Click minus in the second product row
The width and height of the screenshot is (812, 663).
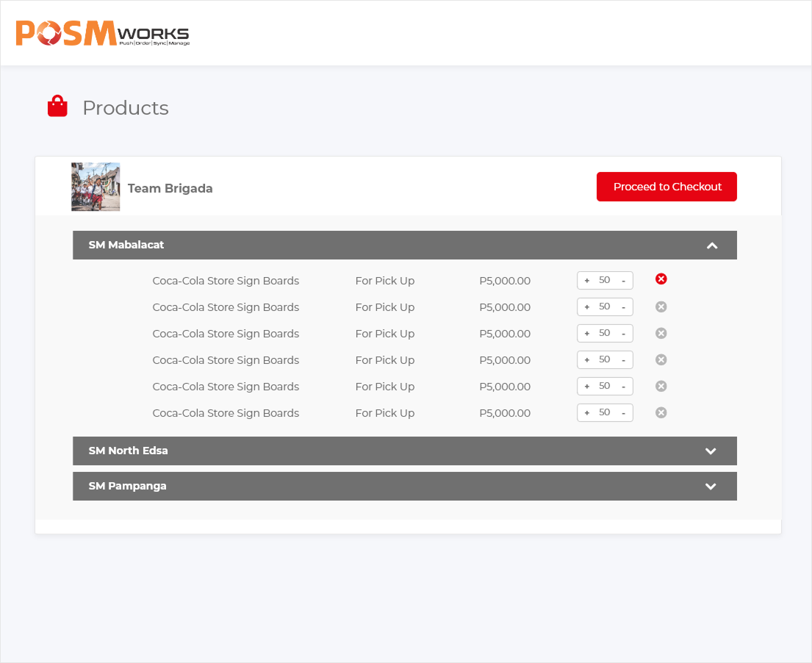tap(623, 307)
